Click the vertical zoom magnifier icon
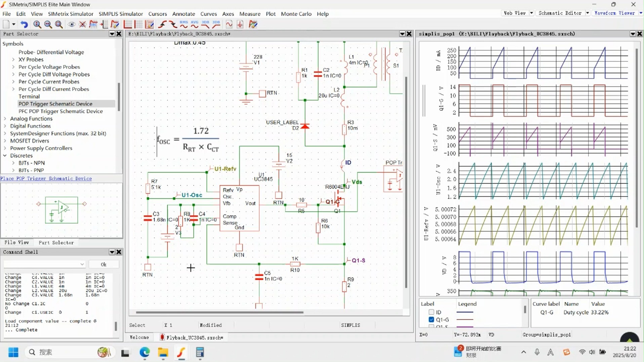644x362 pixels. (x=37, y=24)
